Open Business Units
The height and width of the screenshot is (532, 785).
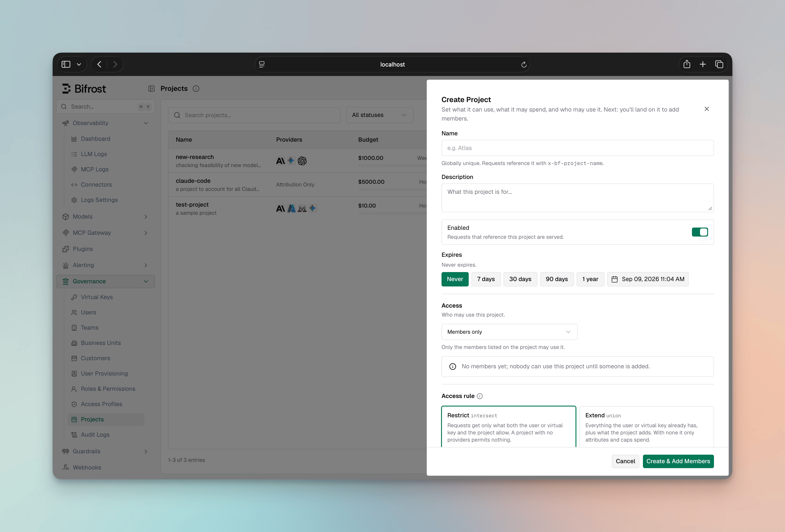[x=101, y=343]
